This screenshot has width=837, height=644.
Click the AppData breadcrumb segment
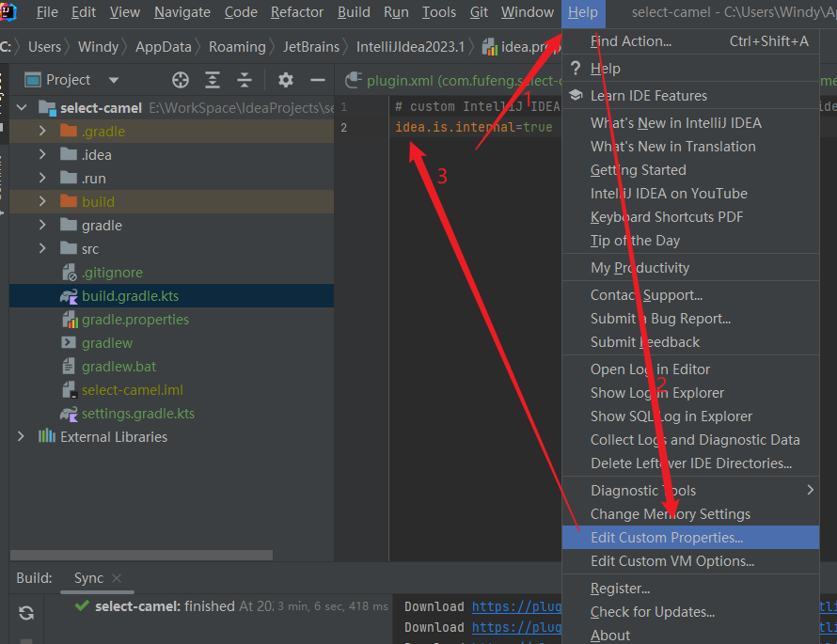tap(164, 47)
